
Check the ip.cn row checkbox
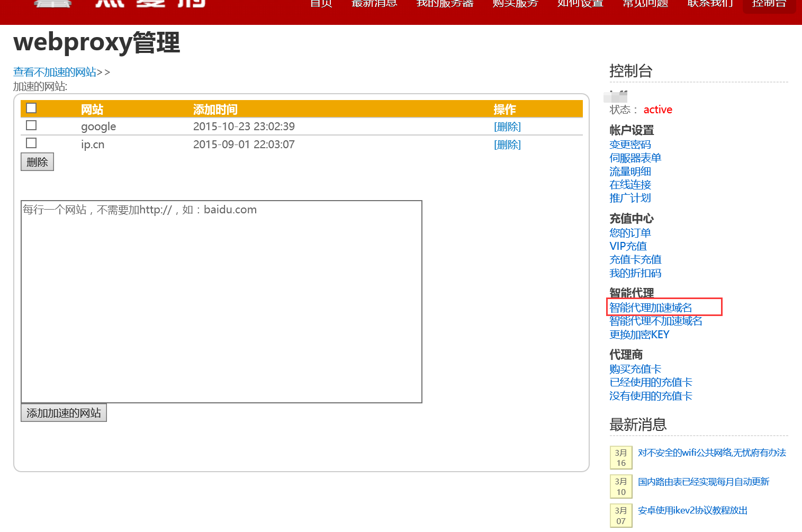click(x=31, y=143)
